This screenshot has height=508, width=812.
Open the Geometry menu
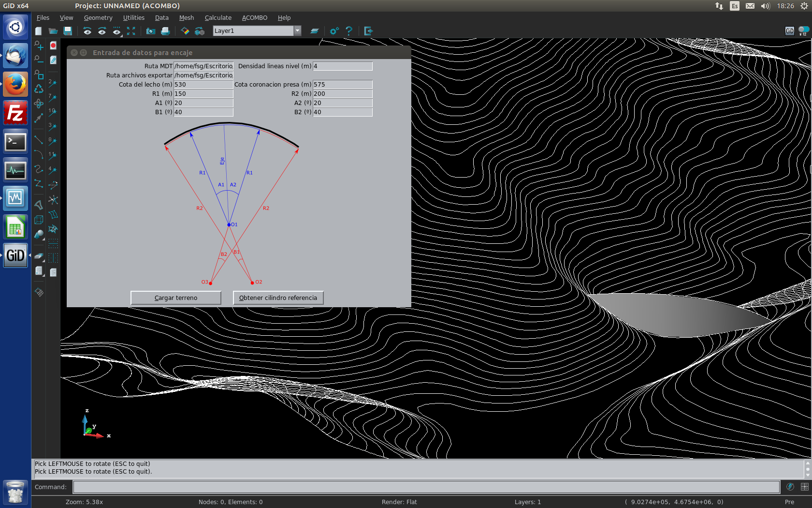coord(98,18)
